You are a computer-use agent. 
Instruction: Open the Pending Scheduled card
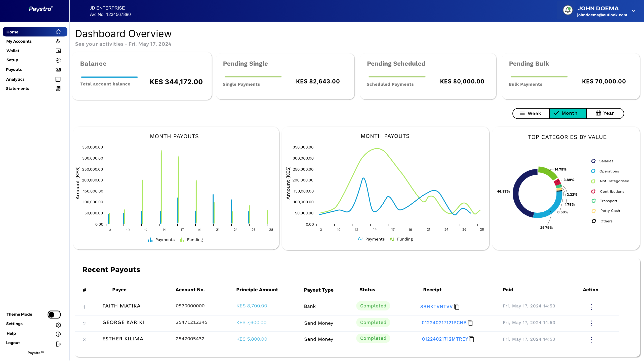coord(428,76)
